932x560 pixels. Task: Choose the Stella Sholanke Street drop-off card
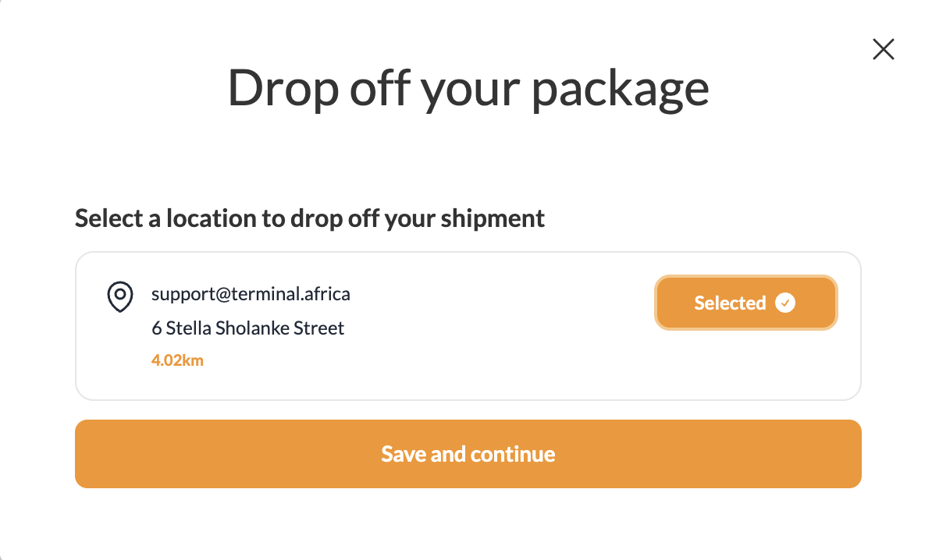468,326
